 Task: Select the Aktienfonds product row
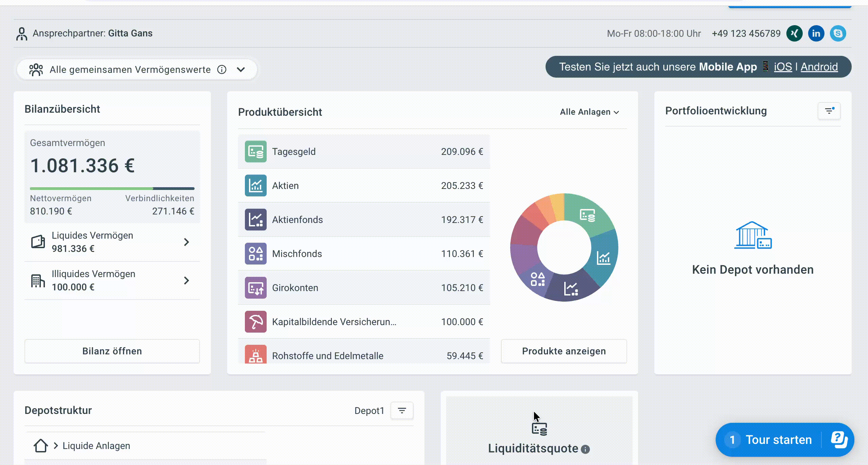click(x=364, y=220)
